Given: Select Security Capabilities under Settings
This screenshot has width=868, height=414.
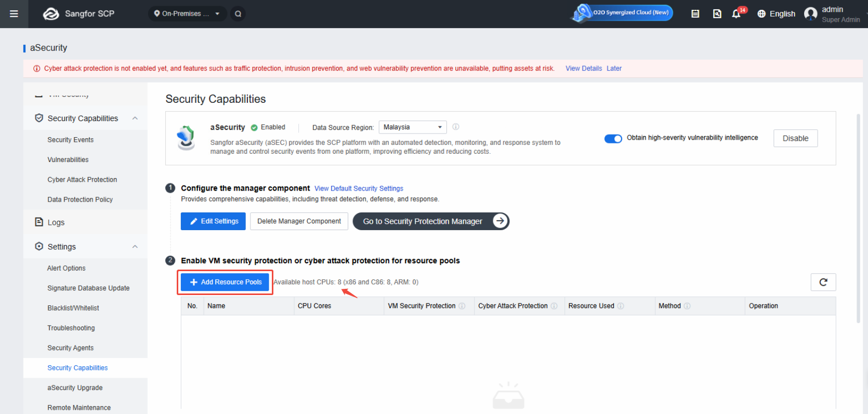Looking at the screenshot, I should [x=77, y=368].
